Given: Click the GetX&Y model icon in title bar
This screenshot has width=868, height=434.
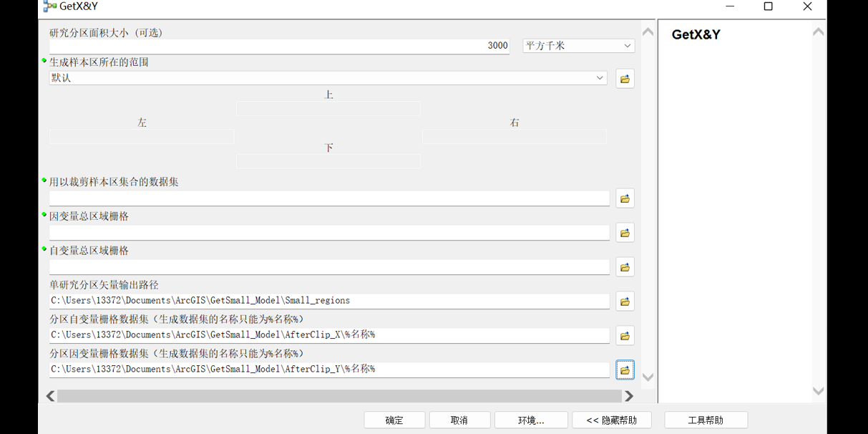Looking at the screenshot, I should click(49, 6).
